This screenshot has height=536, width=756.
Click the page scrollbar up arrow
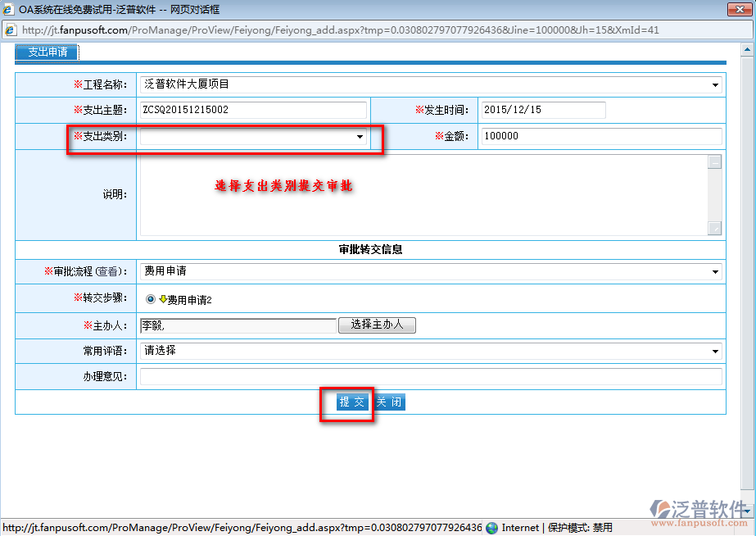(747, 49)
